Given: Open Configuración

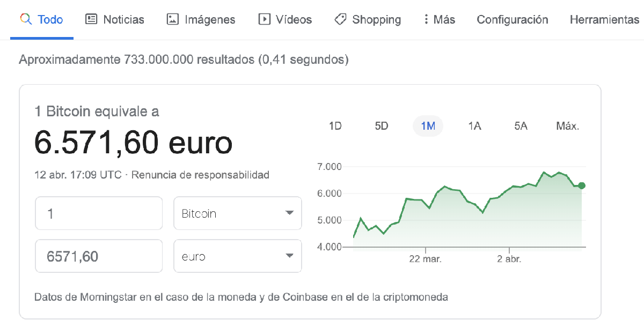Looking at the screenshot, I should coord(512,19).
